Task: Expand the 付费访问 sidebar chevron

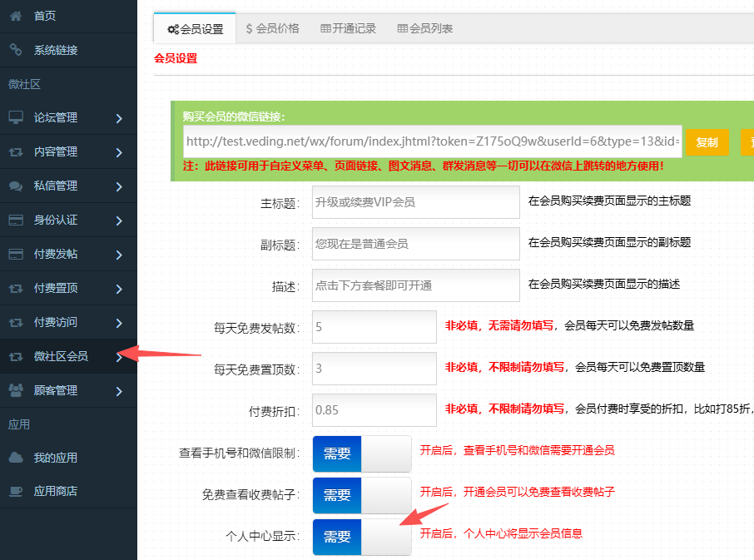Action: 120,323
